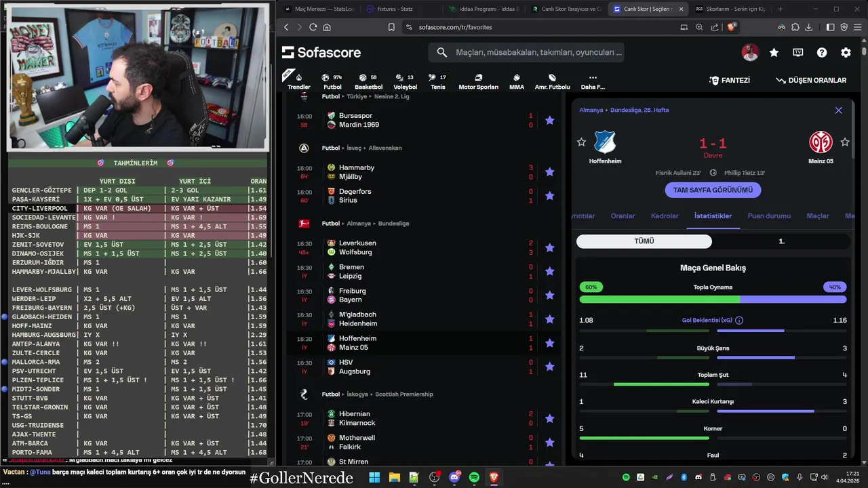Viewport: 868px width, 488px height.
Task: Switch to the Kadrolar tab
Action: 665,216
